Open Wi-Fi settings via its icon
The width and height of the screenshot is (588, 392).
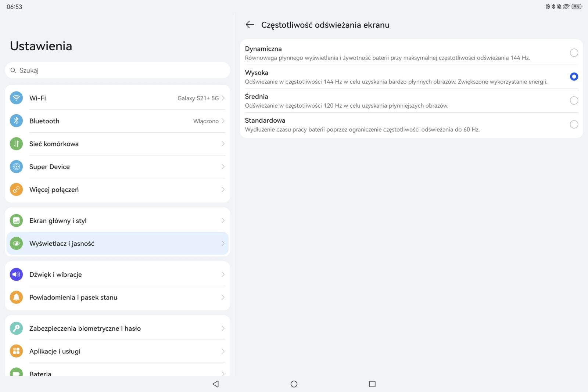point(16,98)
